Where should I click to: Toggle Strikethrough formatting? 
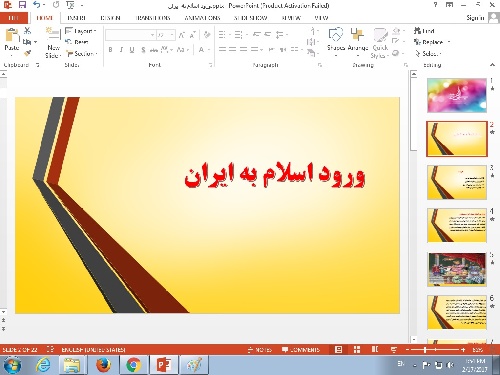(154, 50)
